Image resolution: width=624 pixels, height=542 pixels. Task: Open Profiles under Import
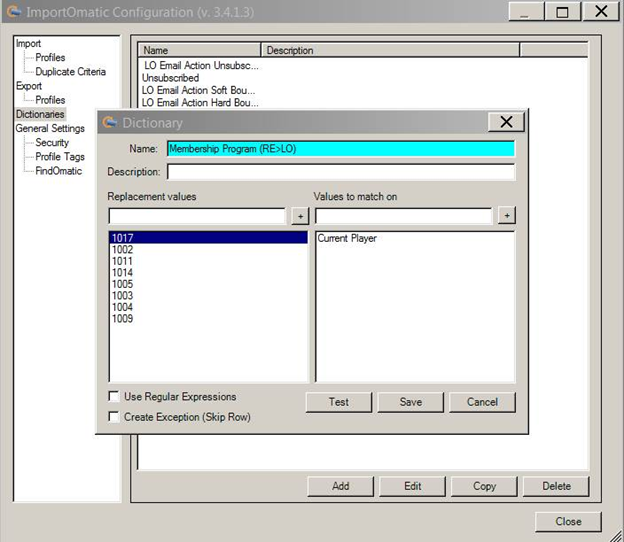50,57
